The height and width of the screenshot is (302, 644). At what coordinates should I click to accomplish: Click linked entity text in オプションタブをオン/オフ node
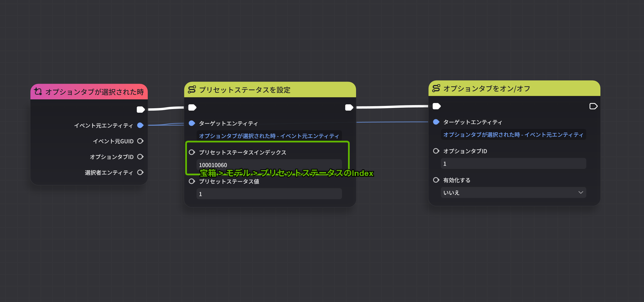tap(513, 135)
